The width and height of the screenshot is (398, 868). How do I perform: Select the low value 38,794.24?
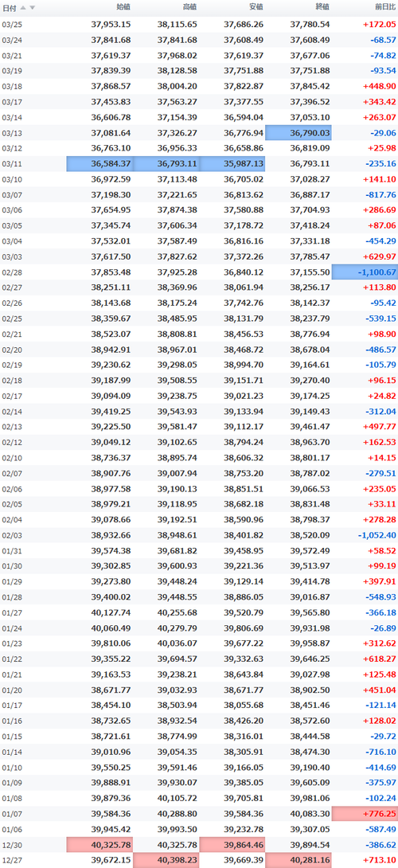(x=244, y=442)
